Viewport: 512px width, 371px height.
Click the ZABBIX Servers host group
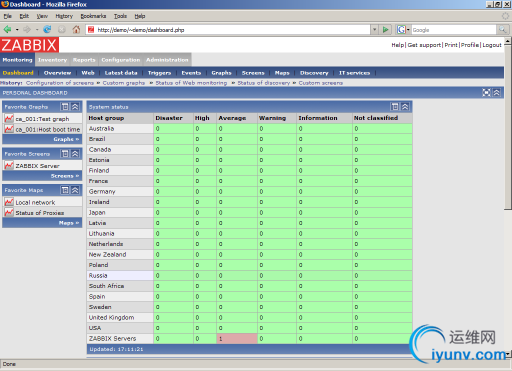pos(112,339)
